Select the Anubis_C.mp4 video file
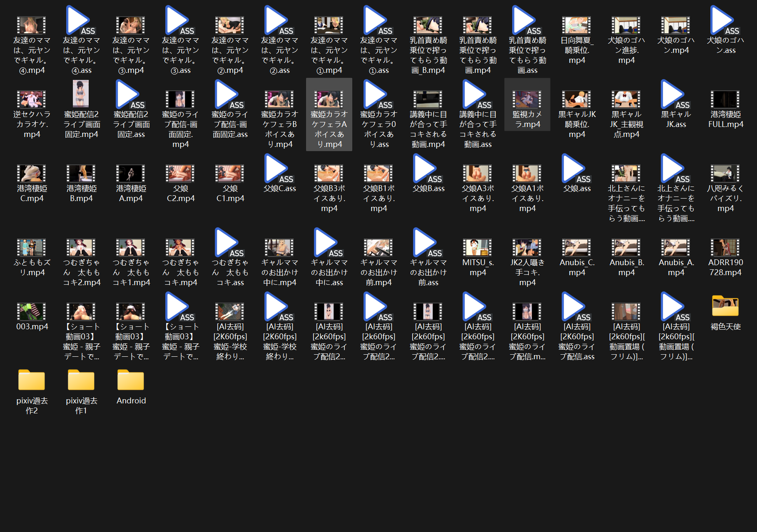 [x=577, y=257]
